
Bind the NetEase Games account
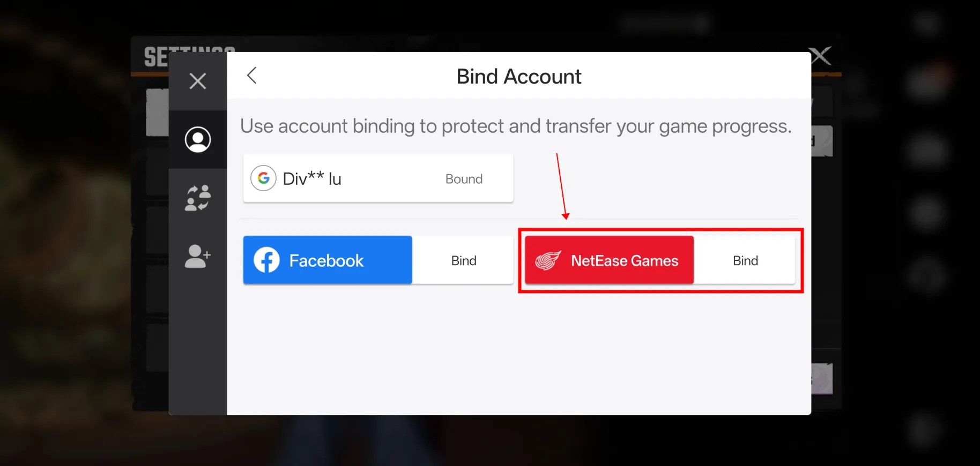click(x=745, y=260)
